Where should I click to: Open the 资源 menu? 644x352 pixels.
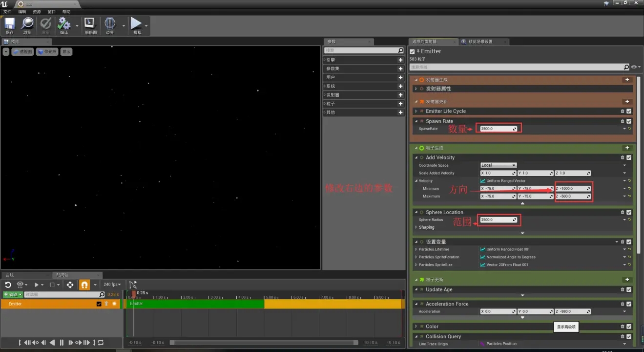tap(37, 11)
